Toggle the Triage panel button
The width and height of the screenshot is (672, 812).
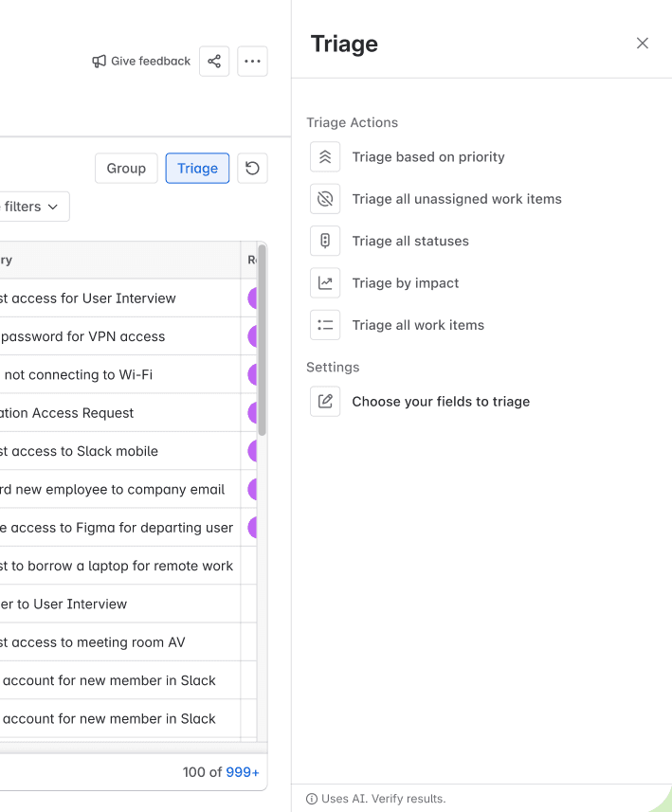(197, 169)
